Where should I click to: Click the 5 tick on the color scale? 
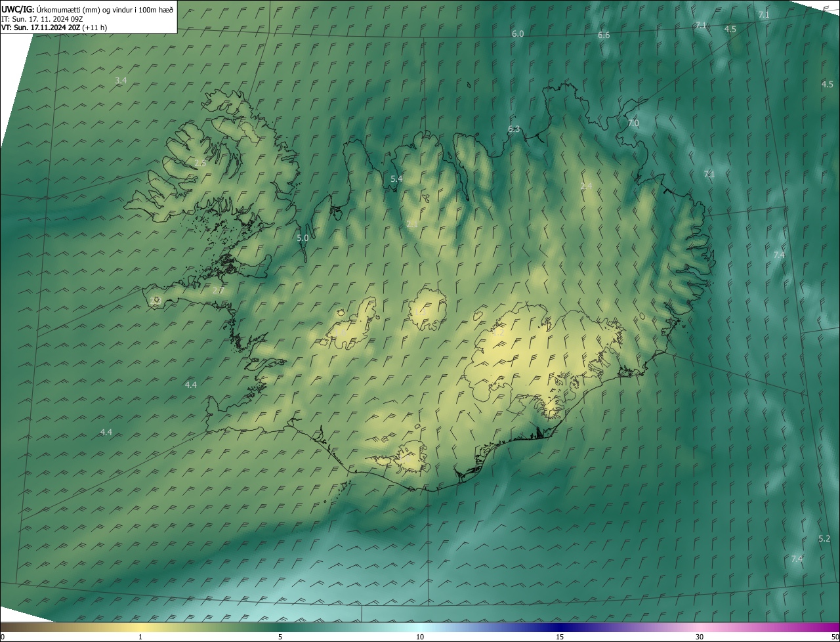(x=280, y=637)
